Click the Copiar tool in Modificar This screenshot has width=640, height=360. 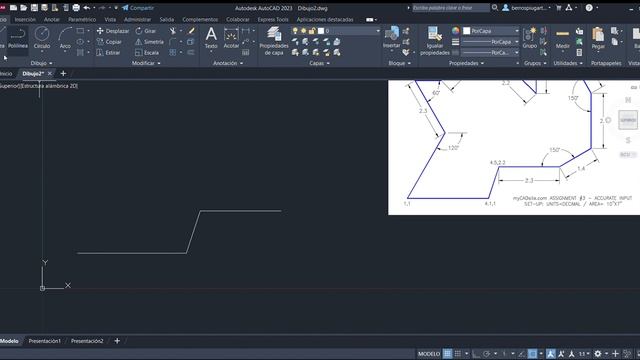tap(109, 42)
